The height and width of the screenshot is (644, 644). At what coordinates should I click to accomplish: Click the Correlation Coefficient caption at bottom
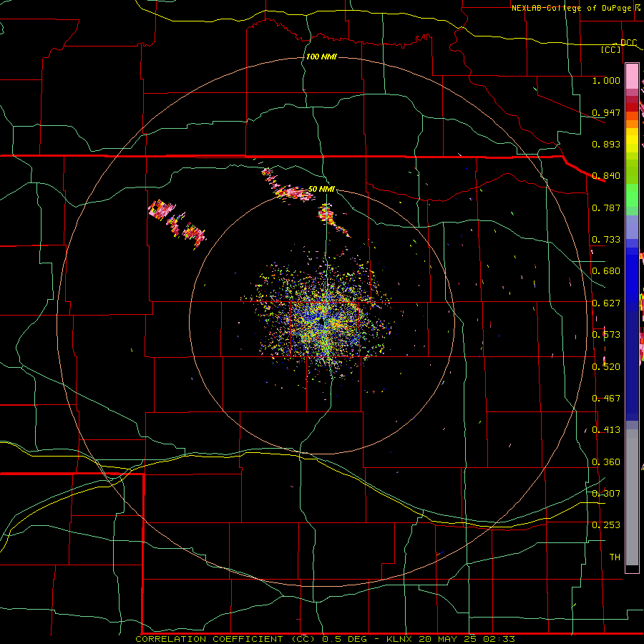point(325,639)
